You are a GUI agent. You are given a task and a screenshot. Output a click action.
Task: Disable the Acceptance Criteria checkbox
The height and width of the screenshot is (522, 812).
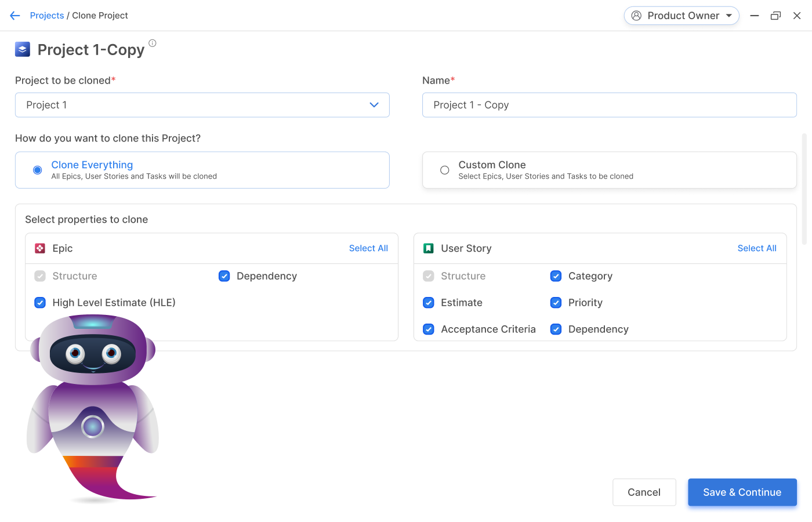click(x=429, y=329)
